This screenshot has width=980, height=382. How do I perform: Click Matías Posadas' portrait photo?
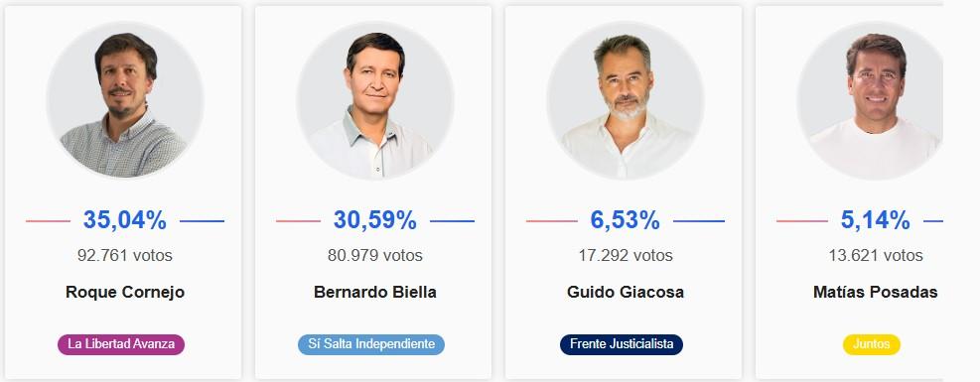pos(870,100)
